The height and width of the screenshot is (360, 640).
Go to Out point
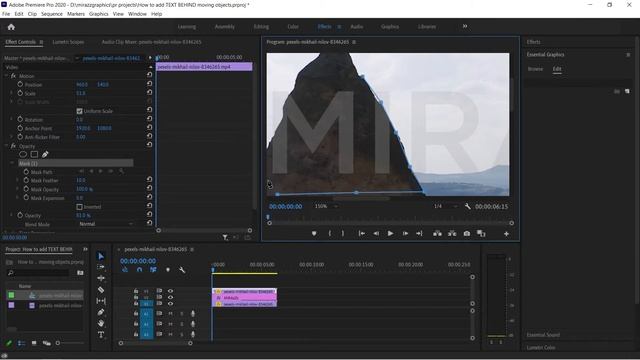pyautogui.click(x=419, y=233)
